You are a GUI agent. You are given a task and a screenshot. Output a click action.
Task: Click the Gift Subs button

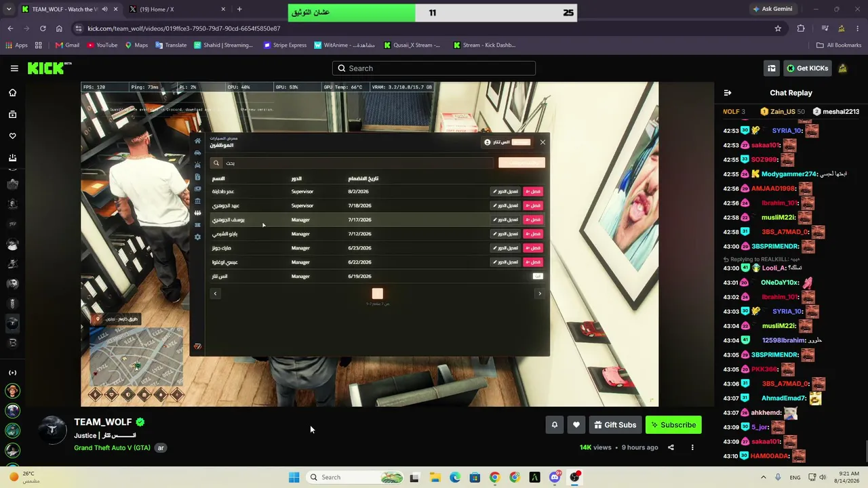pyautogui.click(x=615, y=425)
